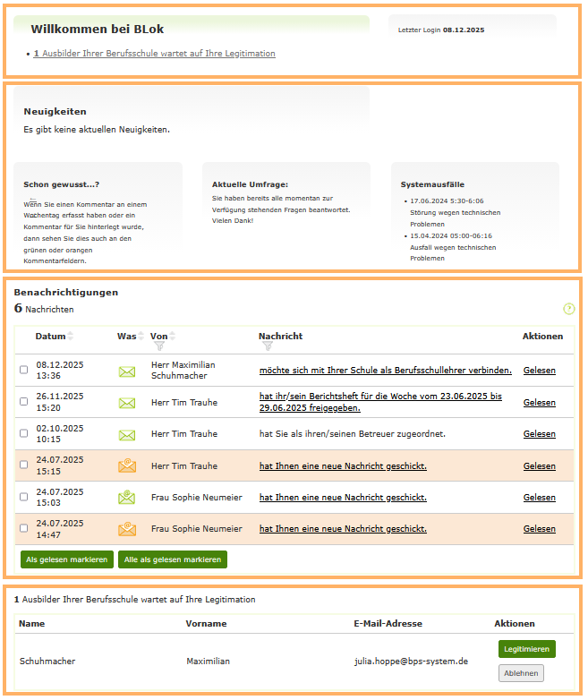This screenshot has height=700, width=588.
Task: Sort the table by the Von column arrows
Action: click(173, 337)
